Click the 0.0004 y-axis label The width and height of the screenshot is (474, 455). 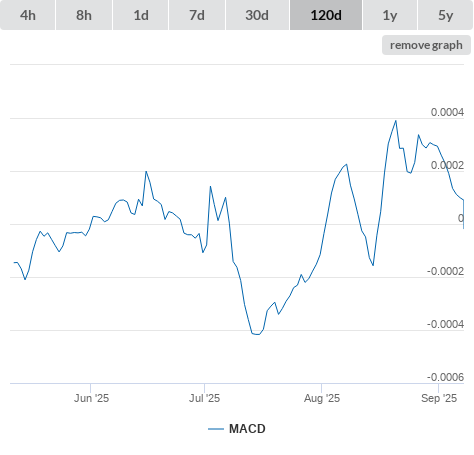tap(447, 112)
